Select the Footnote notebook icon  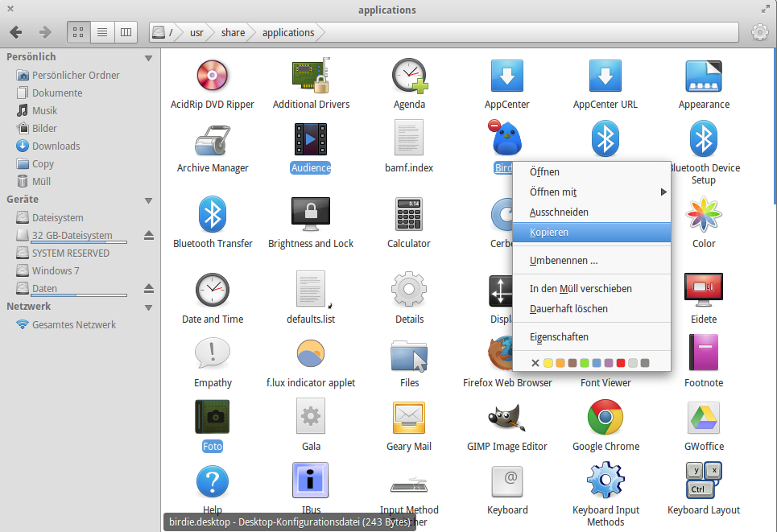704,353
